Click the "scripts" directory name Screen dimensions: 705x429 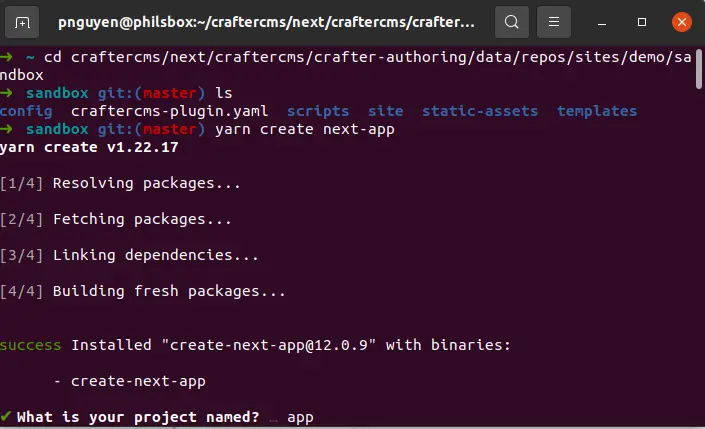tap(318, 111)
